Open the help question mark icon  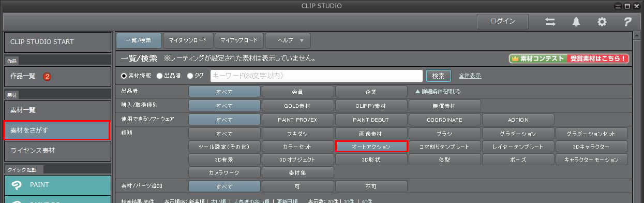(627, 22)
